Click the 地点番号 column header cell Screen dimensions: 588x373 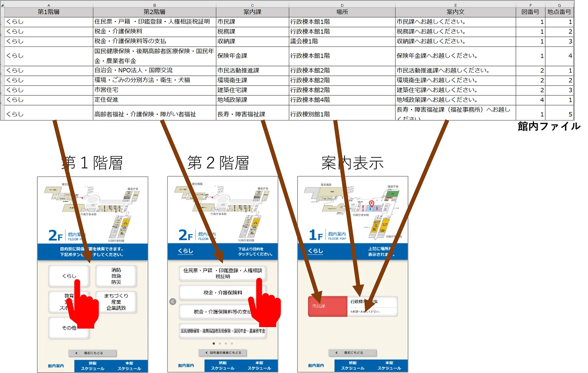tap(559, 12)
